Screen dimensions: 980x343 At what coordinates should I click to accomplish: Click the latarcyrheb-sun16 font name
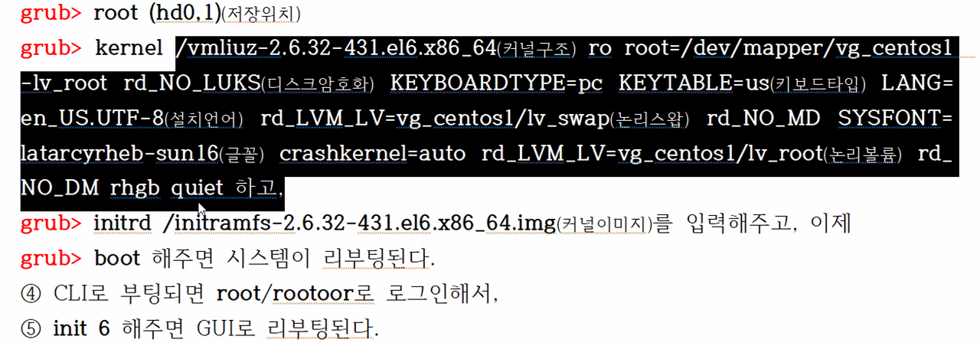[x=119, y=154]
